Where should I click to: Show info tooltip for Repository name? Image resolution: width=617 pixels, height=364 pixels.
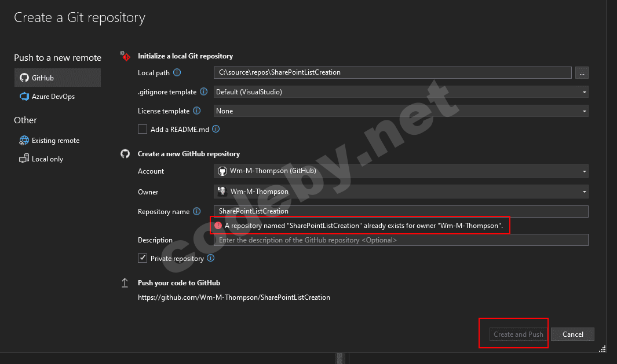click(197, 211)
